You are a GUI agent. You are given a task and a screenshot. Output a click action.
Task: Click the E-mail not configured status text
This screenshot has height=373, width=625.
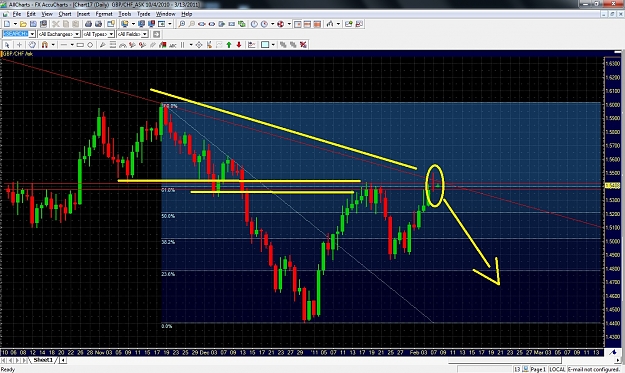[x=594, y=369]
